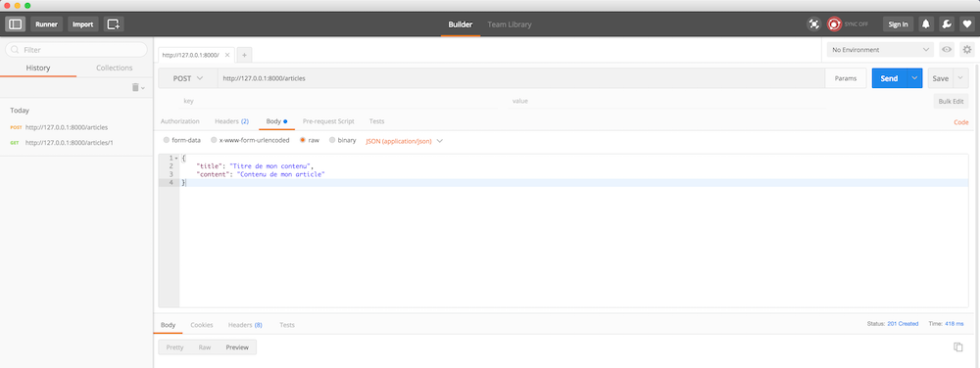Screen dimensions: 980x368
Task: Open the No Environment dropdown
Action: click(x=880, y=50)
